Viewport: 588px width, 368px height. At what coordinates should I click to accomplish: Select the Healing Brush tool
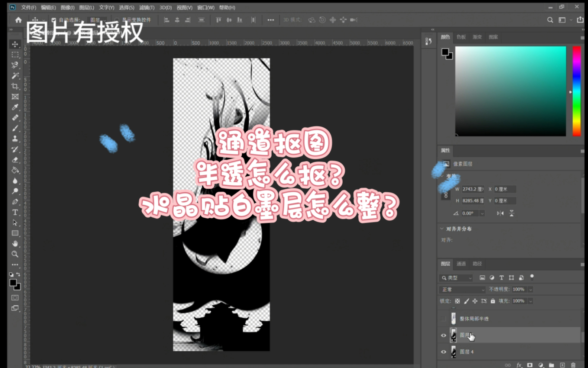click(15, 118)
